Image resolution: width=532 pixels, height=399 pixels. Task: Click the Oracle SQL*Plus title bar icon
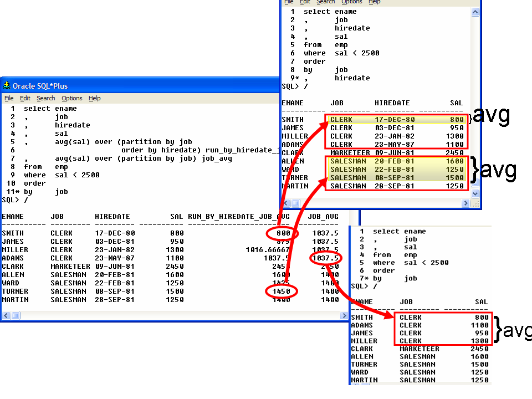click(x=7, y=86)
